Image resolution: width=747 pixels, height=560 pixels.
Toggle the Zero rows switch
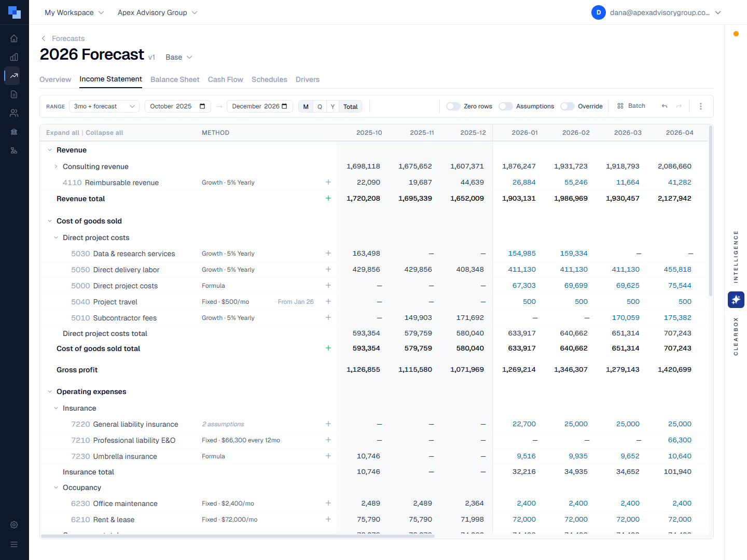point(453,106)
